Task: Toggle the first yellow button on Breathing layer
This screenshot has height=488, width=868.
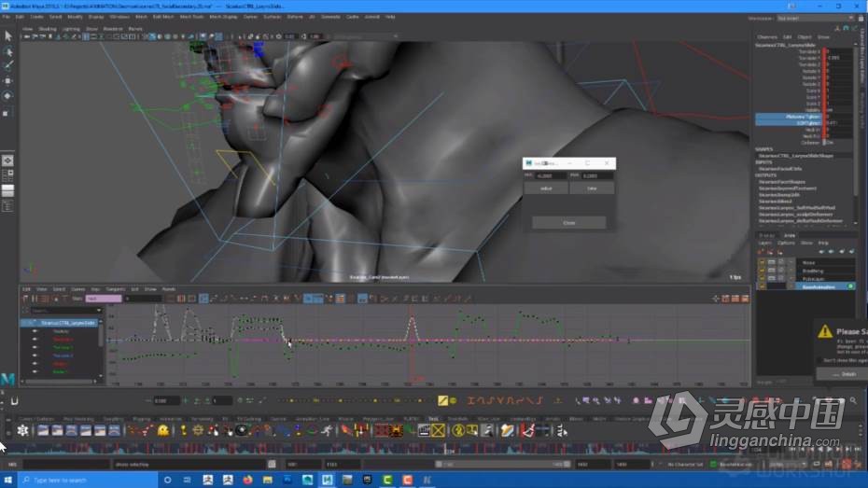Action: click(762, 271)
